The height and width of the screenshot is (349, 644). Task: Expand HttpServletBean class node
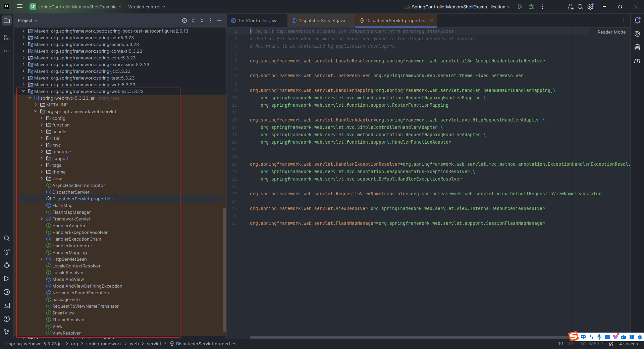(42, 259)
